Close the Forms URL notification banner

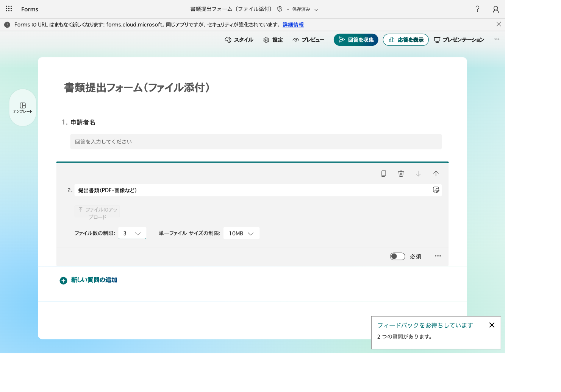pyautogui.click(x=498, y=24)
